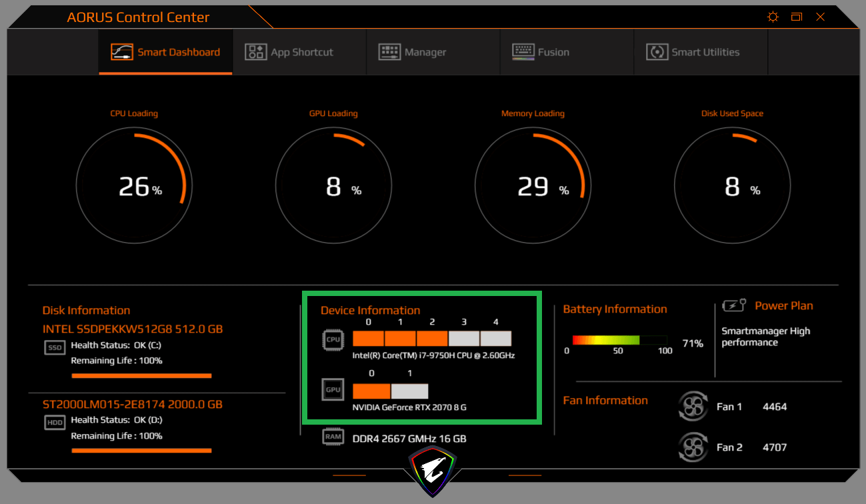Click ST2000LM015-2E8174 2000.0 GB disk name

(133, 404)
